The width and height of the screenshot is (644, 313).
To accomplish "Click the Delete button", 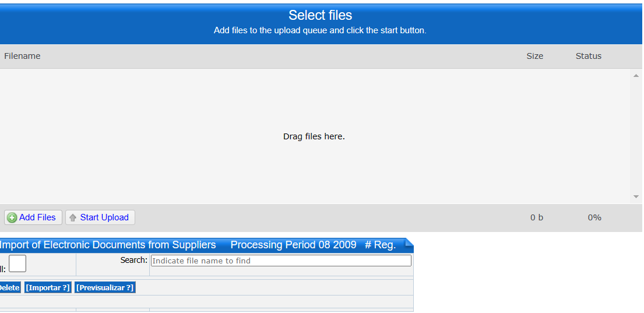I will pyautogui.click(x=10, y=287).
